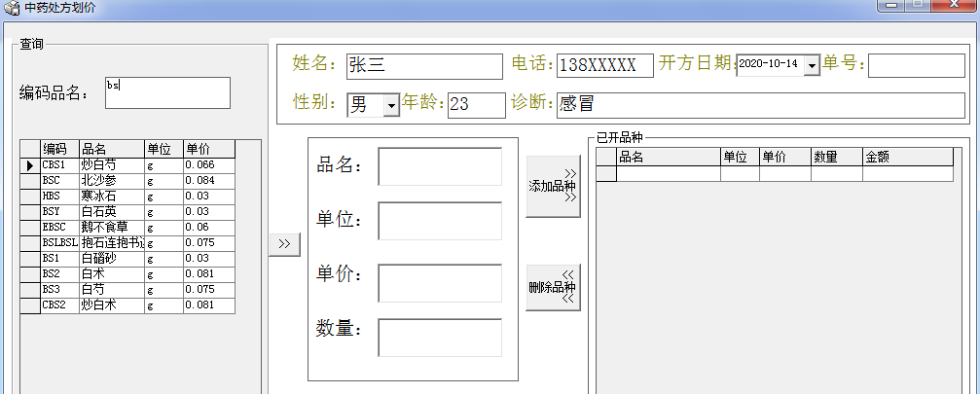
Task: Click the 金额 column header
Action: (x=907, y=157)
